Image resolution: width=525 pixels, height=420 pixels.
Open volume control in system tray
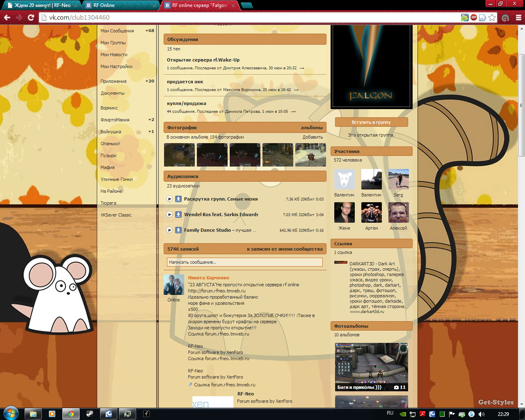pos(481,414)
